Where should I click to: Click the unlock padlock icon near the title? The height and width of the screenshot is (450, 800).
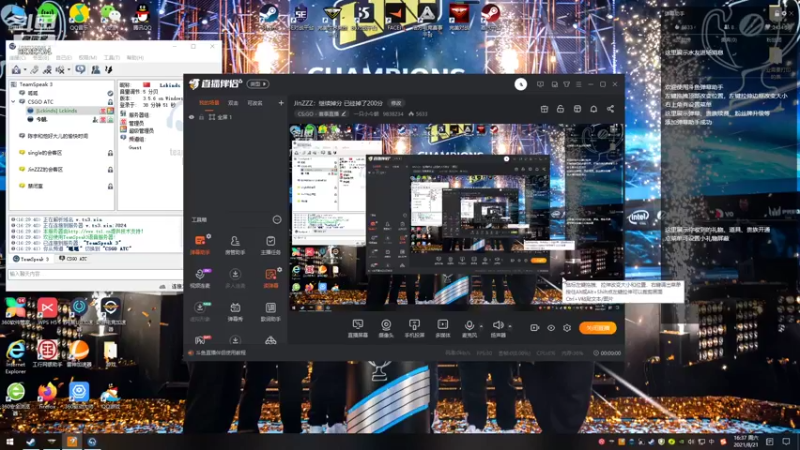coord(560,109)
